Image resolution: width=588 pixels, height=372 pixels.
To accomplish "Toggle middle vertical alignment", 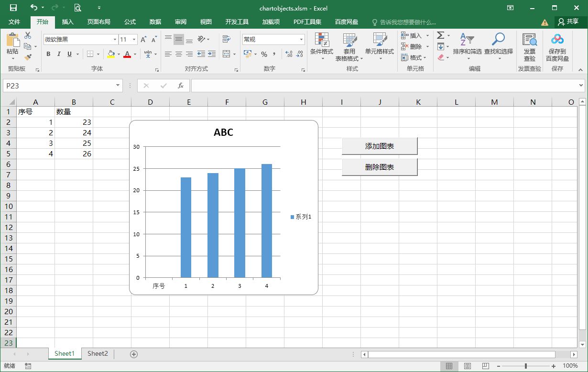I will [x=178, y=40].
